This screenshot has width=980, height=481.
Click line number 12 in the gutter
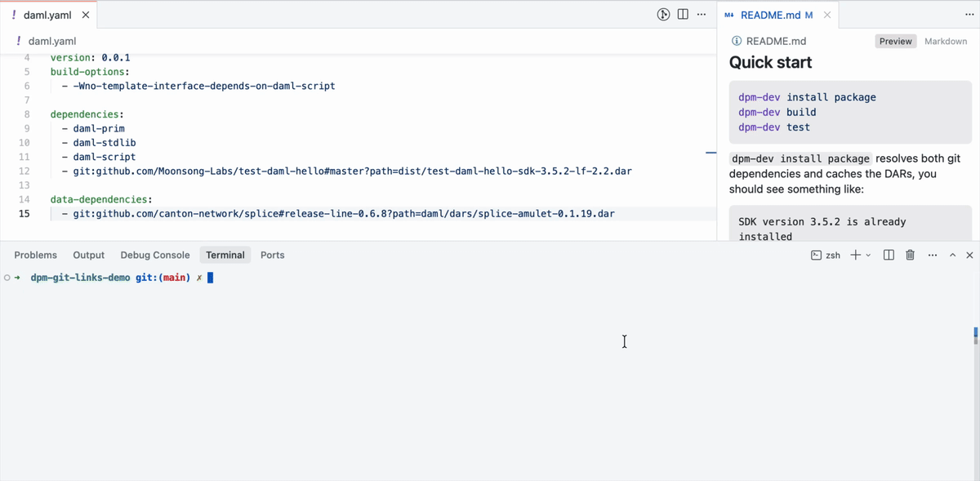(x=24, y=171)
